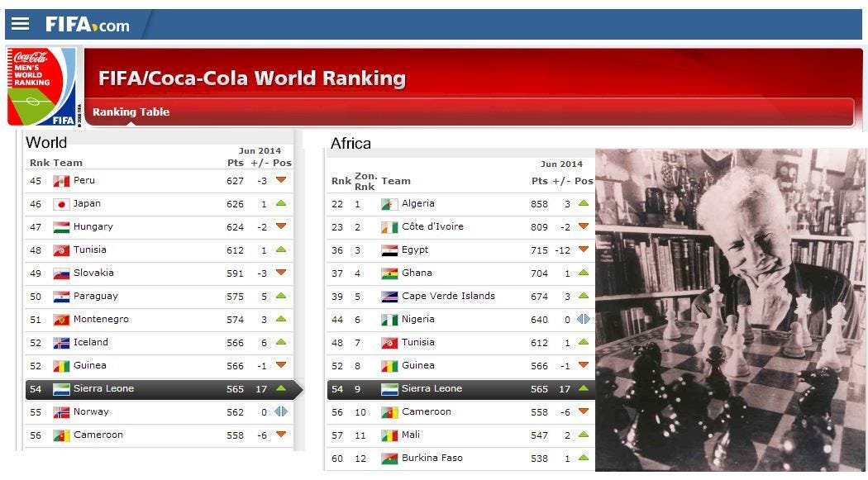Screen dimensions: 868x480
Task: Click the Pts column header in World table
Action: coord(236,163)
